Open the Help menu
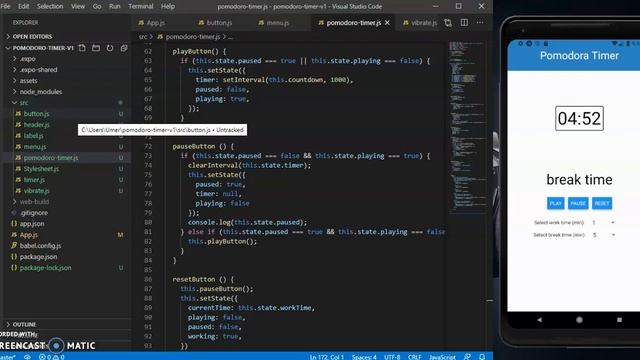The image size is (640, 360). [x=168, y=6]
